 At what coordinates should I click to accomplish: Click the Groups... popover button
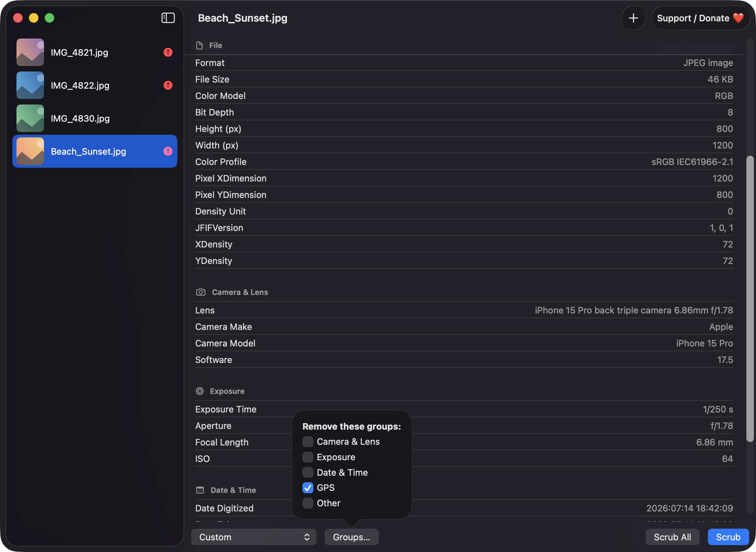352,537
